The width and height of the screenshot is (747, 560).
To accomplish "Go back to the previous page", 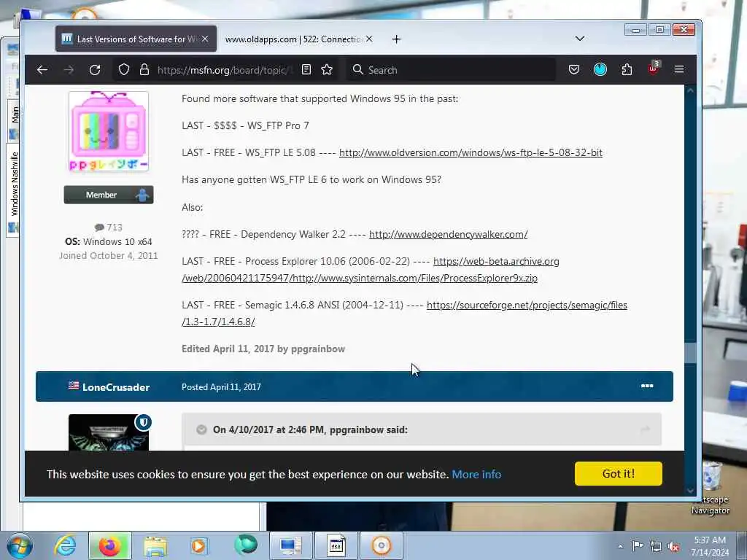I will tap(42, 70).
